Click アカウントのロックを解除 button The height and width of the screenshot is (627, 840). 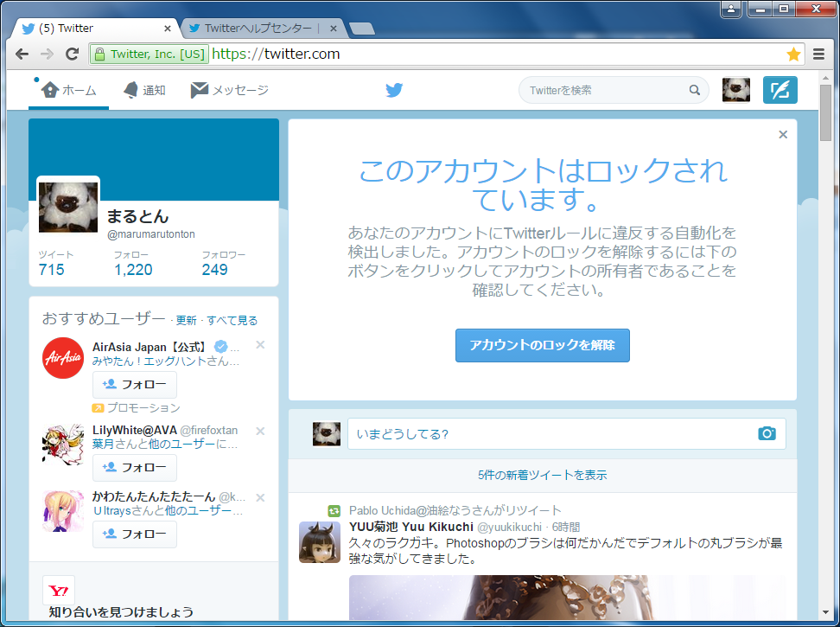pos(542,345)
